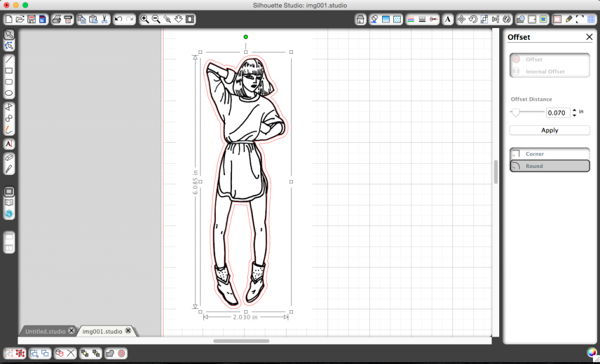
Task: Click the Offset Distance slider handle
Action: (x=516, y=112)
